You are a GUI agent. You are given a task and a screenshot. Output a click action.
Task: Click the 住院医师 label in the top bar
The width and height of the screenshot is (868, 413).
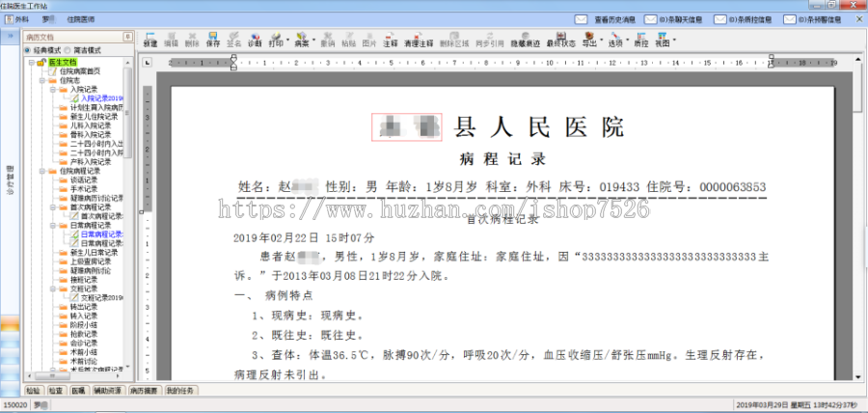pyautogui.click(x=81, y=19)
